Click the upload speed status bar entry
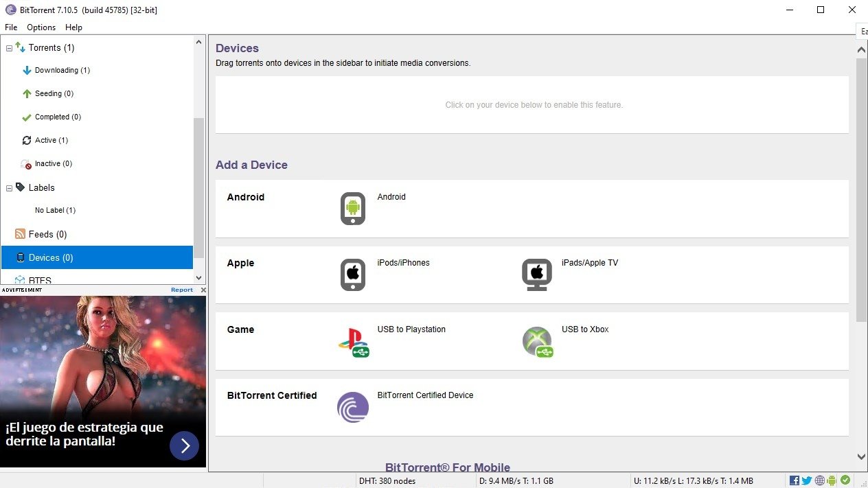This screenshot has height=488, width=868. point(693,480)
